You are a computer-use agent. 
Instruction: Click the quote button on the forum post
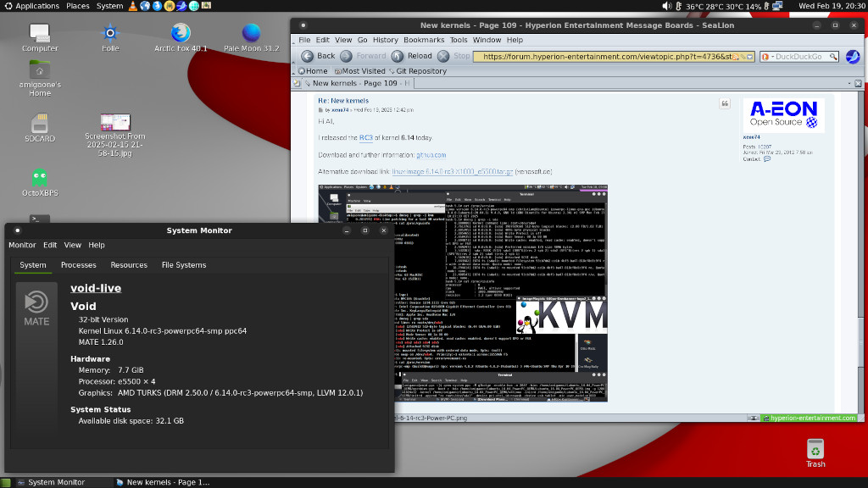(x=725, y=104)
